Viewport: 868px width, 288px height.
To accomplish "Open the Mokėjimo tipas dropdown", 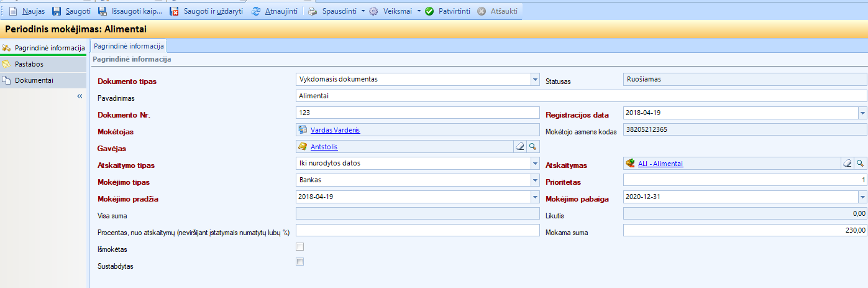I will tap(535, 180).
